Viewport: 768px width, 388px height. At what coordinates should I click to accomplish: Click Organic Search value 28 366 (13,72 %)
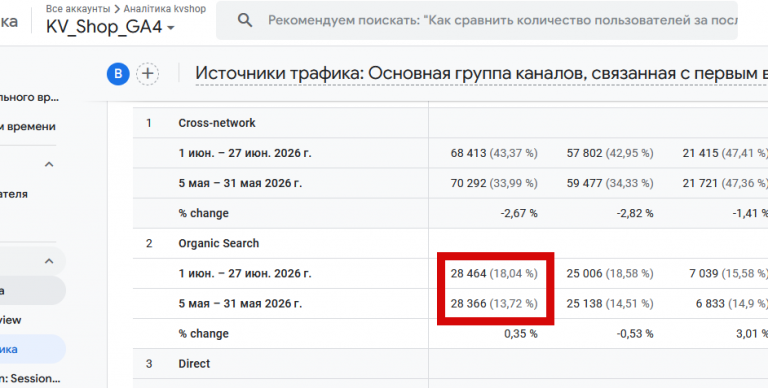494,304
